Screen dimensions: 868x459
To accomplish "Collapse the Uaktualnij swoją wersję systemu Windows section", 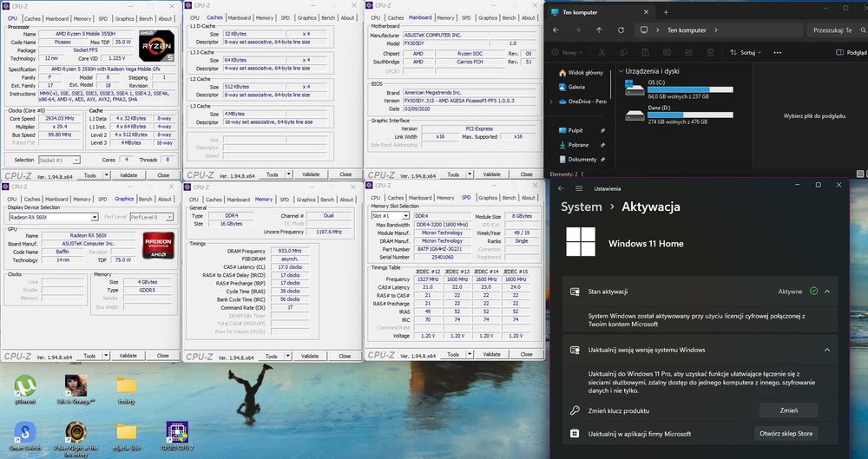I will [827, 350].
